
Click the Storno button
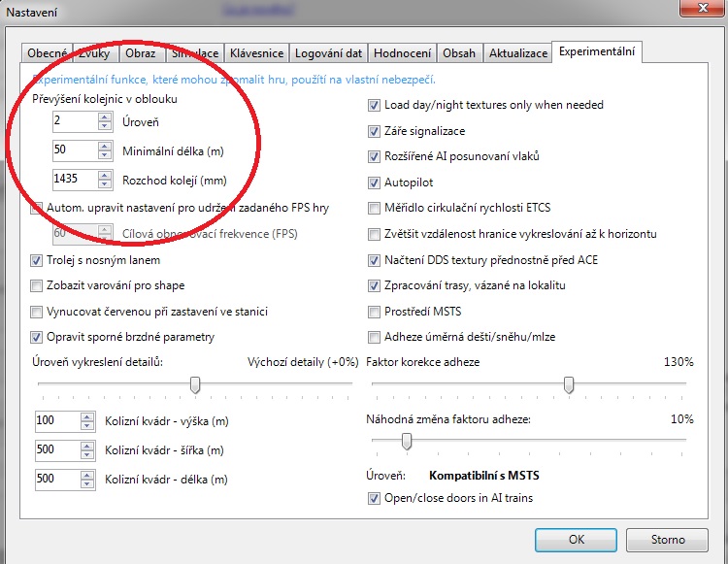667,539
